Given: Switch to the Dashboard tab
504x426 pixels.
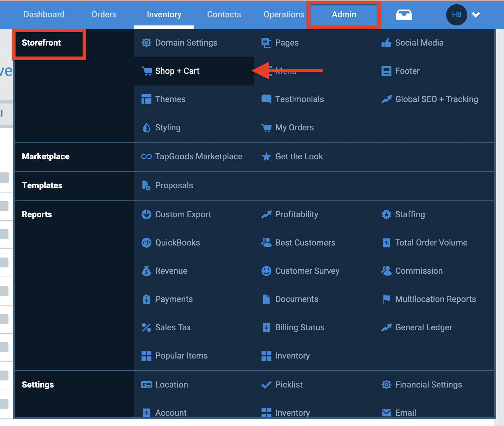Looking at the screenshot, I should (x=44, y=14).
